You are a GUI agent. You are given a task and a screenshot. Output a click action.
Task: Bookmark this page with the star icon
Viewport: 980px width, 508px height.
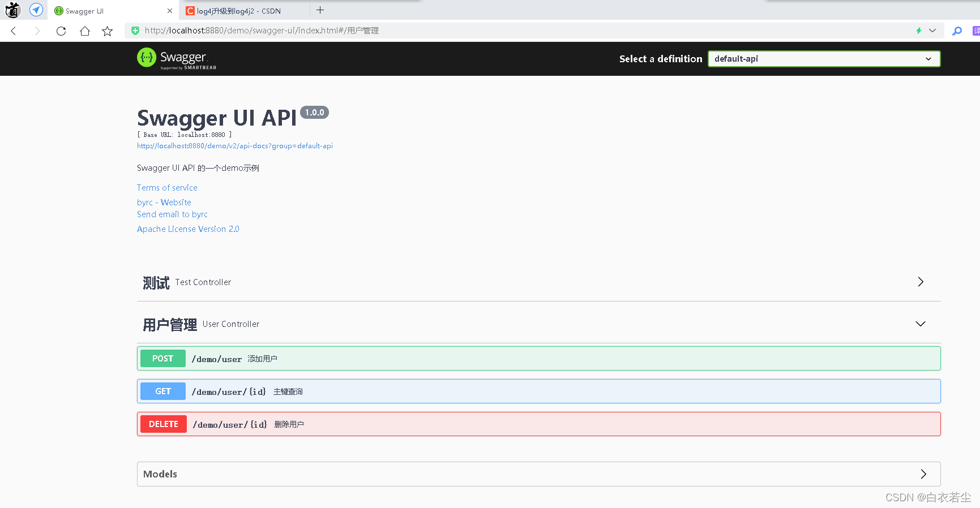click(108, 31)
